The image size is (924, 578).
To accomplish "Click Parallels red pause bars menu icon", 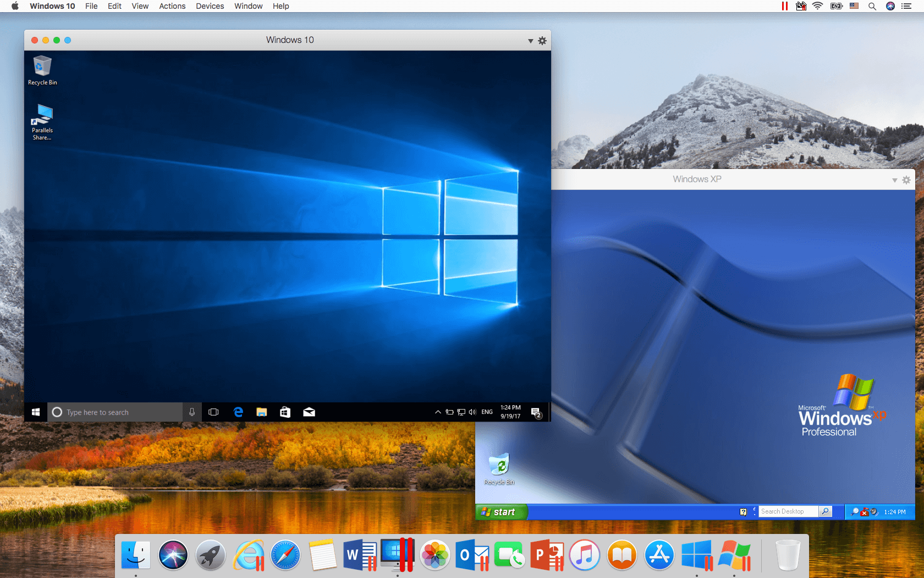I will pos(784,6).
